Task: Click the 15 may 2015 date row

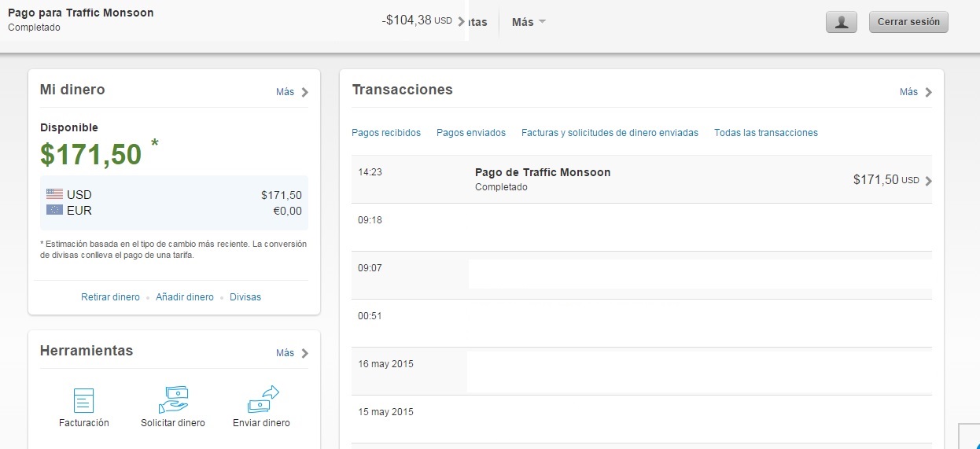Action: (x=385, y=412)
